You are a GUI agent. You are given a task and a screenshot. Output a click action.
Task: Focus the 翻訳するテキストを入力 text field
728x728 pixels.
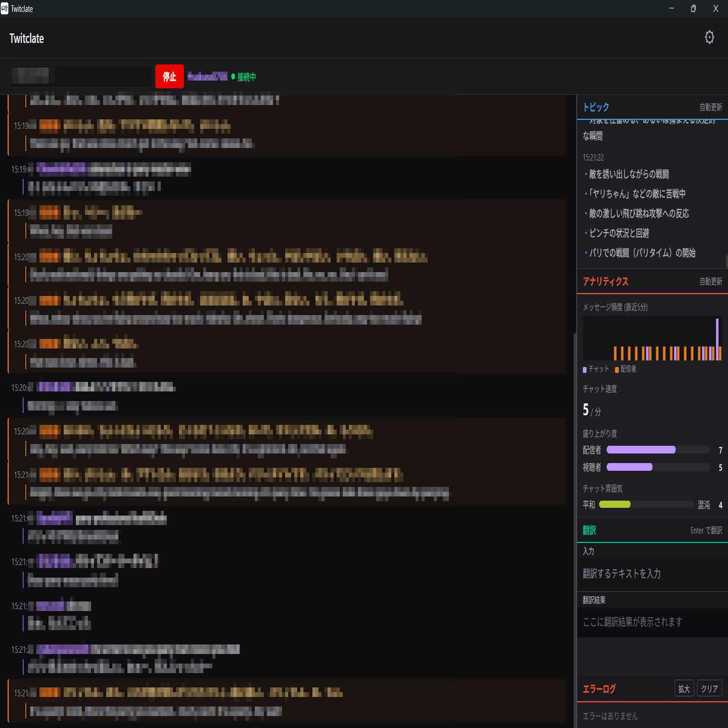pos(652,573)
